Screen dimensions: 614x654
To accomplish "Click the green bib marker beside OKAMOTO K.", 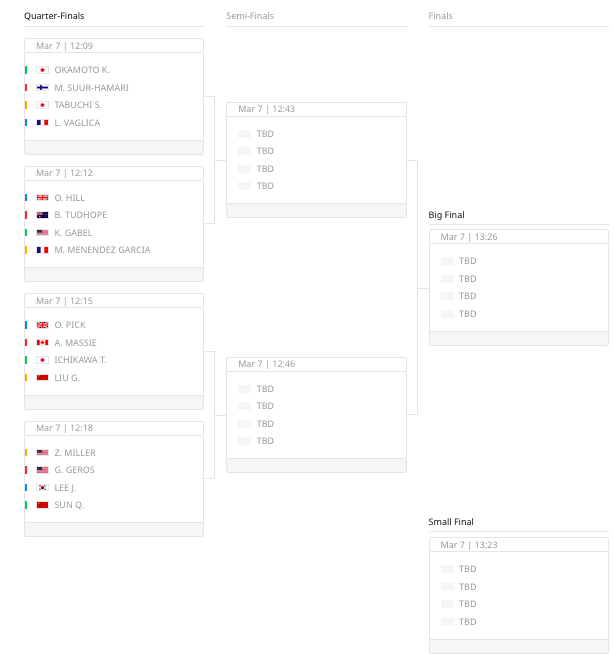I will click(26, 70).
